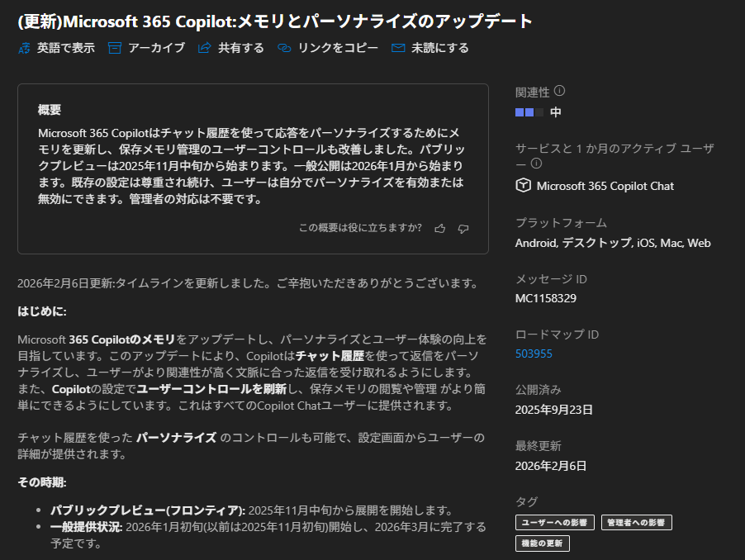Click the 関連性 level indicator bars
Viewport: 745px width, 560px height.
(529, 112)
